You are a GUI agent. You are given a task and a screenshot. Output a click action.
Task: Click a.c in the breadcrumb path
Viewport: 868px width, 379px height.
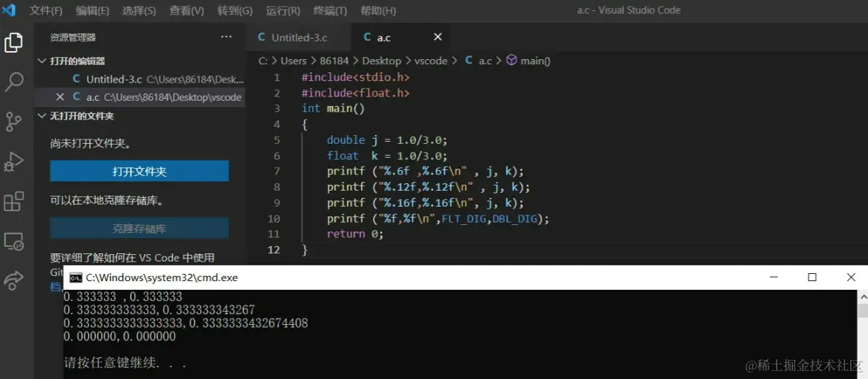coord(485,61)
